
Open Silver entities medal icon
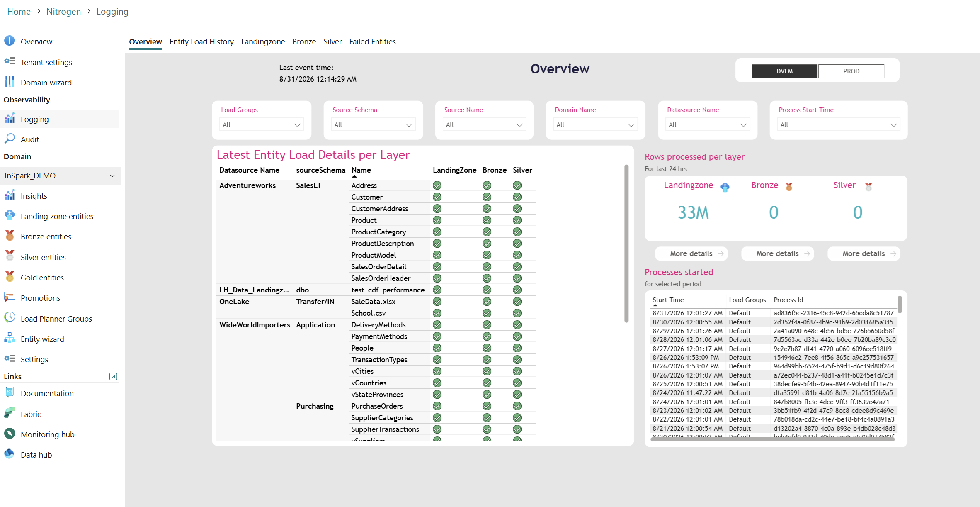[x=10, y=256]
